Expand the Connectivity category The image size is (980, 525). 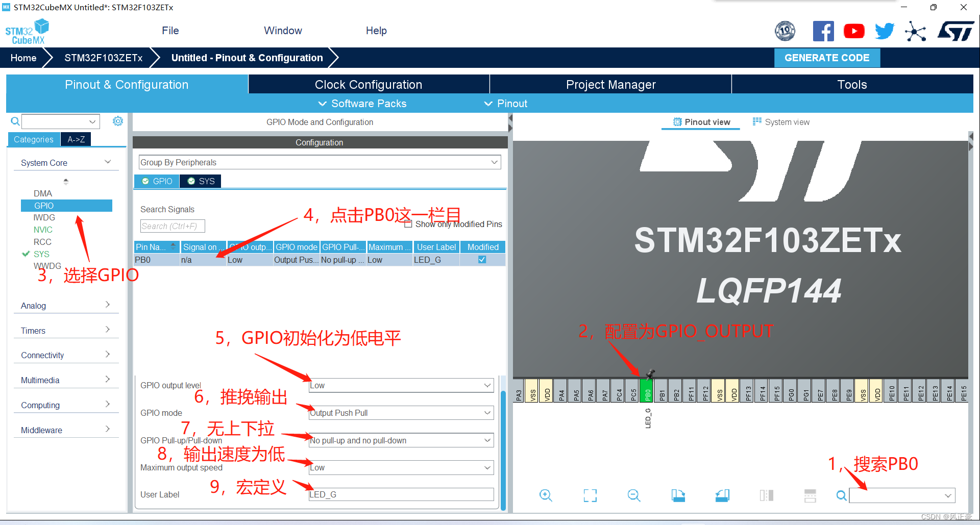point(66,355)
